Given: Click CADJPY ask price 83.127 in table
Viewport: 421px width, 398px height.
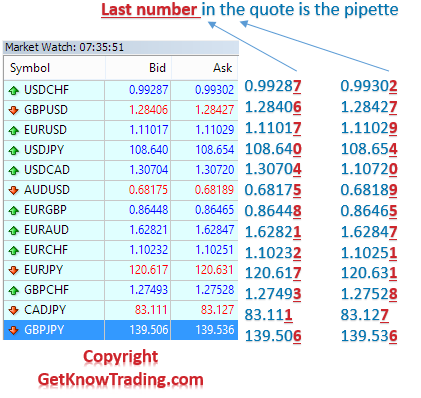Looking at the screenshot, I should tap(217, 310).
